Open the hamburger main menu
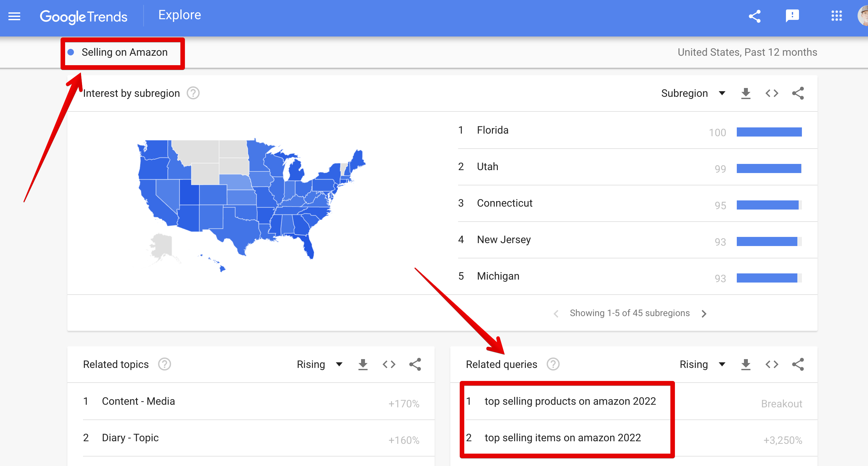 pyautogui.click(x=14, y=16)
